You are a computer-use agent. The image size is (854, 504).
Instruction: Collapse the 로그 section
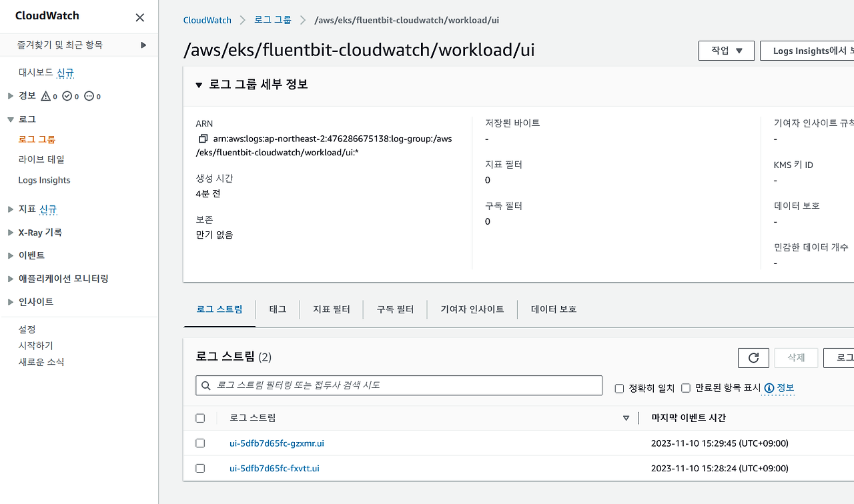coord(10,119)
